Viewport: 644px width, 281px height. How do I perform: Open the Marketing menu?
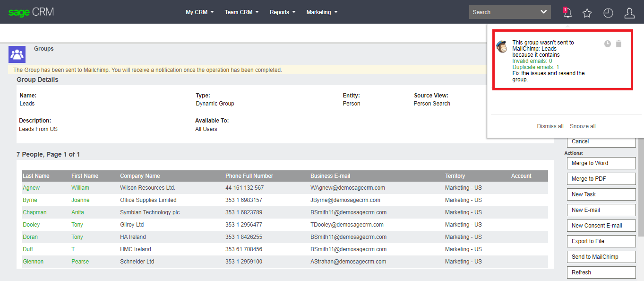tap(322, 12)
